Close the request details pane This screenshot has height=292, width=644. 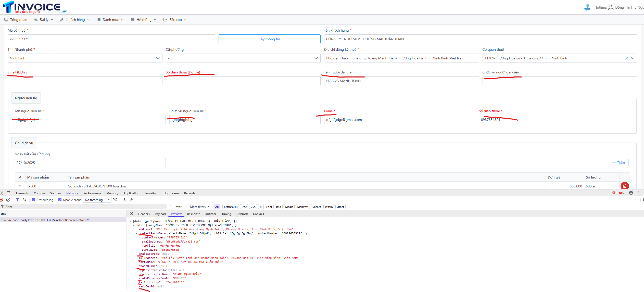pos(132,214)
